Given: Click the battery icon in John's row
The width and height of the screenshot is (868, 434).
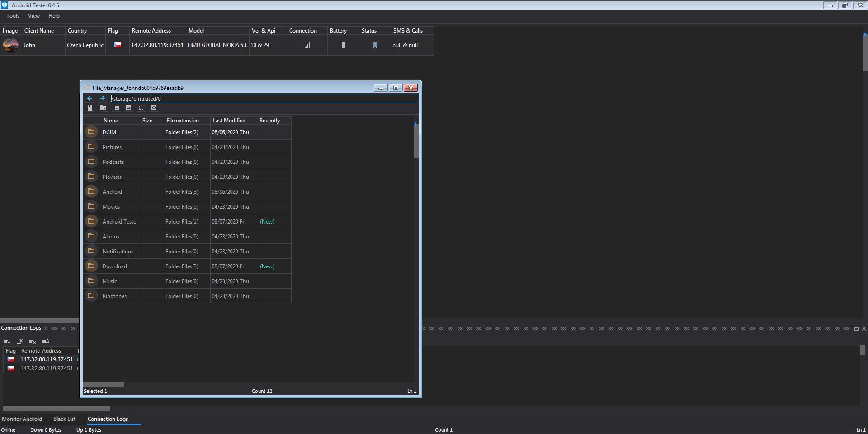Looking at the screenshot, I should (343, 45).
